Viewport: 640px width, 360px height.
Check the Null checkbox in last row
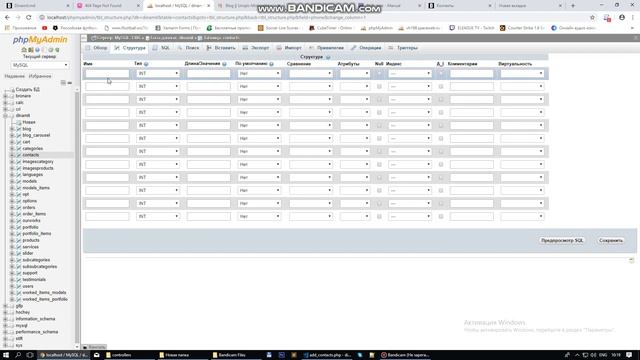[379, 216]
